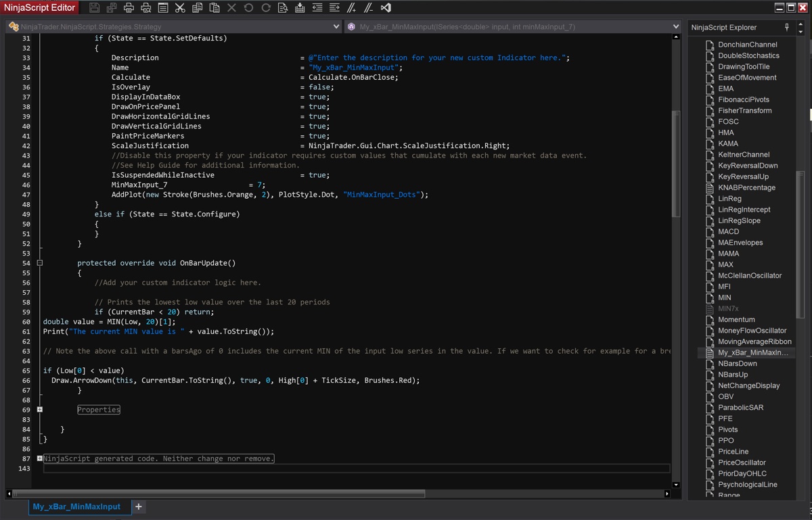Click the Print toolbar icon

pyautogui.click(x=129, y=8)
